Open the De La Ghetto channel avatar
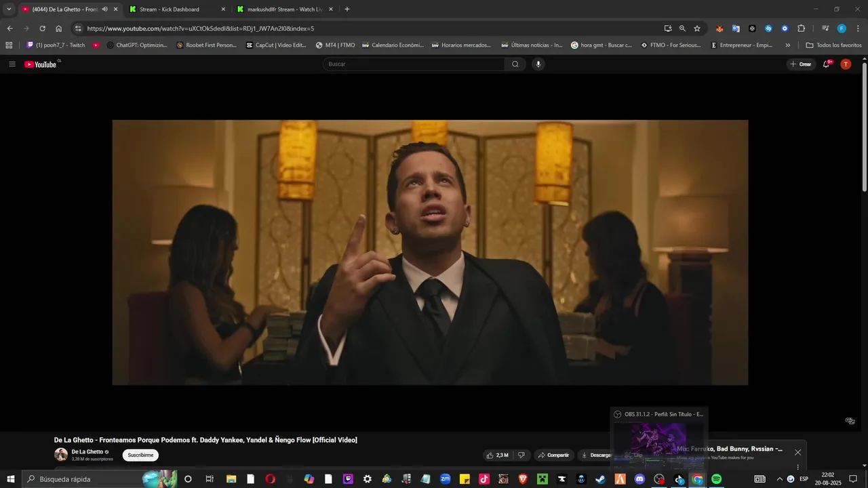 (x=61, y=455)
